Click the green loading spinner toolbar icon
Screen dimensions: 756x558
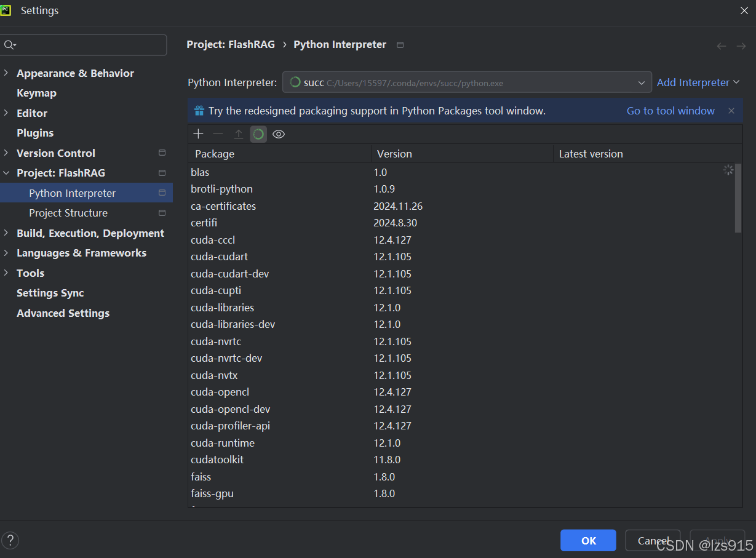258,134
